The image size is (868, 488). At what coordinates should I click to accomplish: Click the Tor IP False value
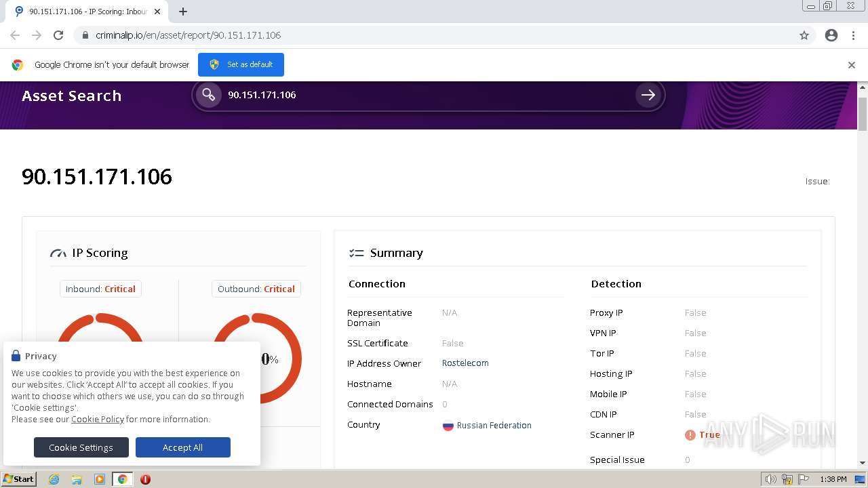coord(695,354)
